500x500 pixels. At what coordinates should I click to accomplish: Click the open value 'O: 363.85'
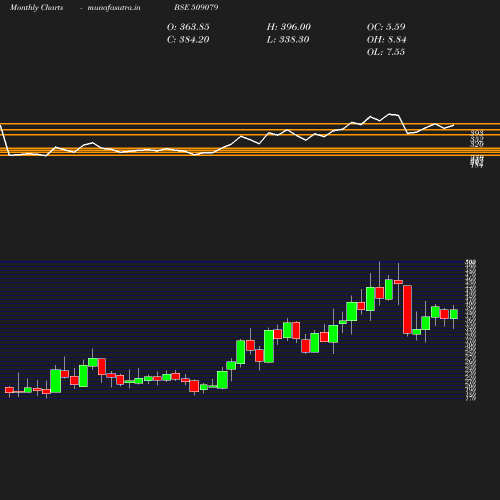click(x=188, y=27)
